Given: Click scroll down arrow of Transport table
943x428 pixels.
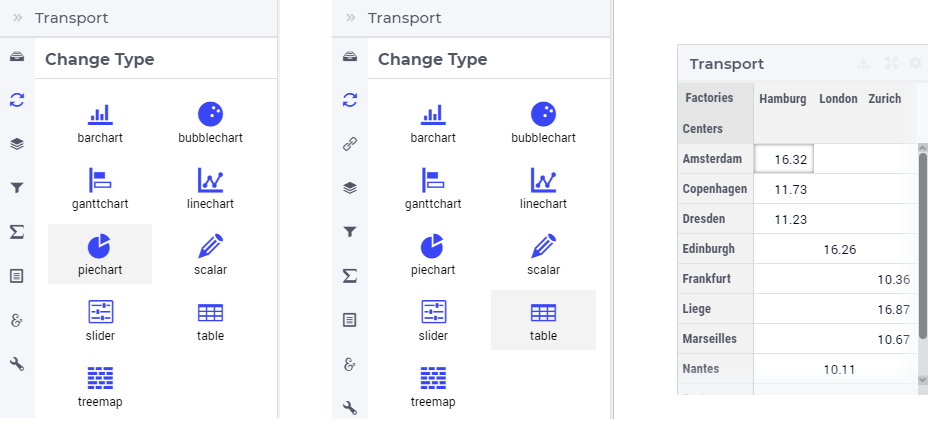Looking at the screenshot, I should (x=923, y=380).
